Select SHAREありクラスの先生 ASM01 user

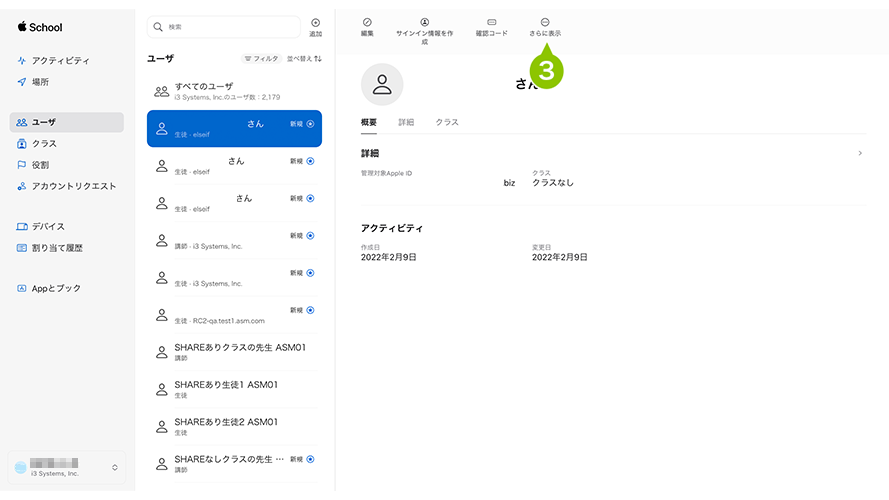click(x=234, y=352)
